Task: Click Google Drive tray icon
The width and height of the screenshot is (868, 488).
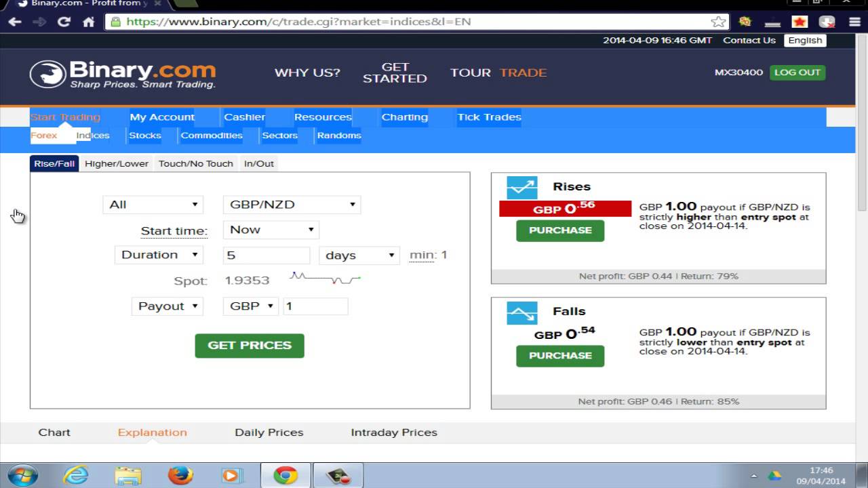Action: [x=774, y=476]
